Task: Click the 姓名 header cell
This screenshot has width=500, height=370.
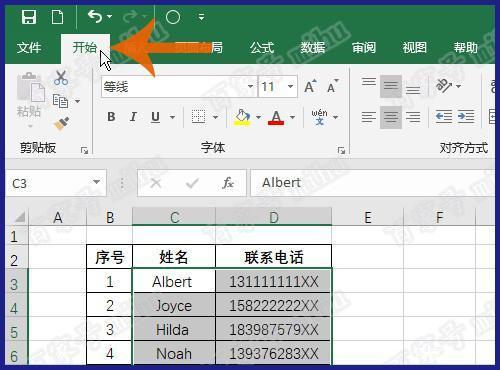Action: 174,257
